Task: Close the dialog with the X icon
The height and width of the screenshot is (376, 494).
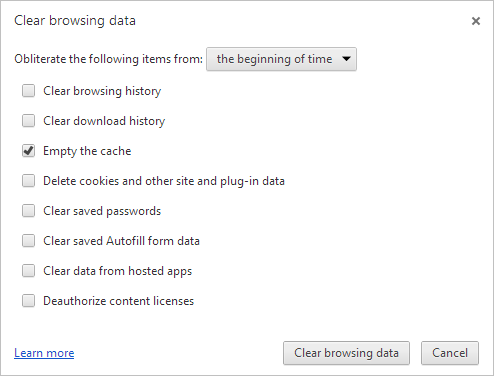Action: 476,21
